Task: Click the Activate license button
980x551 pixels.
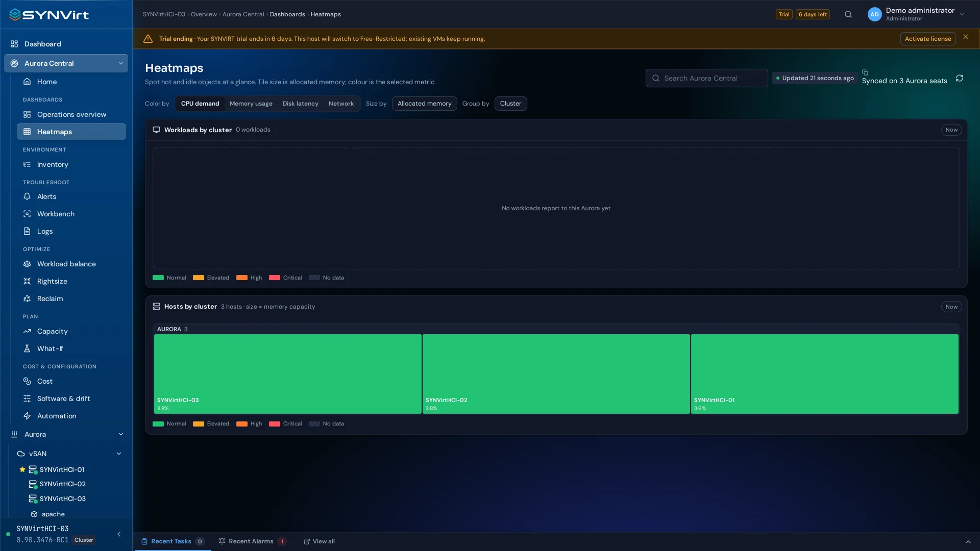Action: click(927, 39)
